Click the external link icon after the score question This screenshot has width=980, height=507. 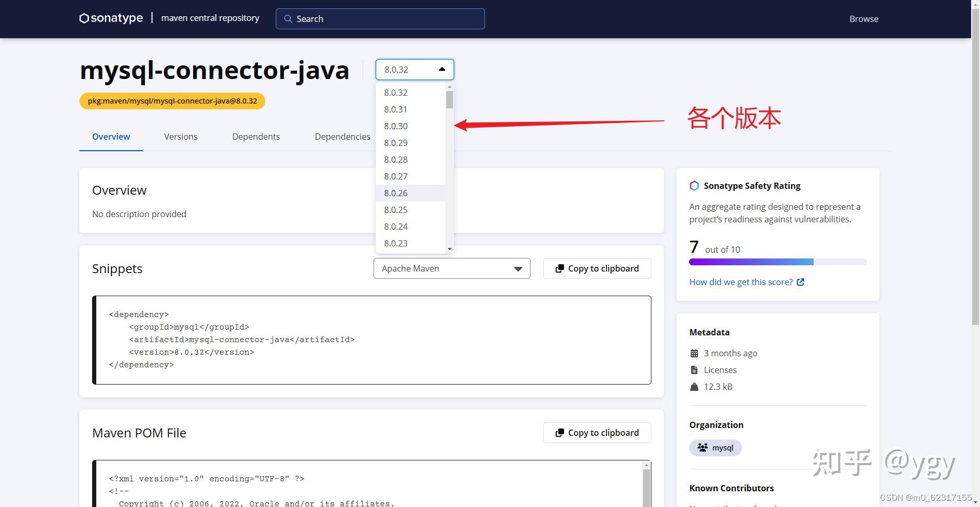801,281
